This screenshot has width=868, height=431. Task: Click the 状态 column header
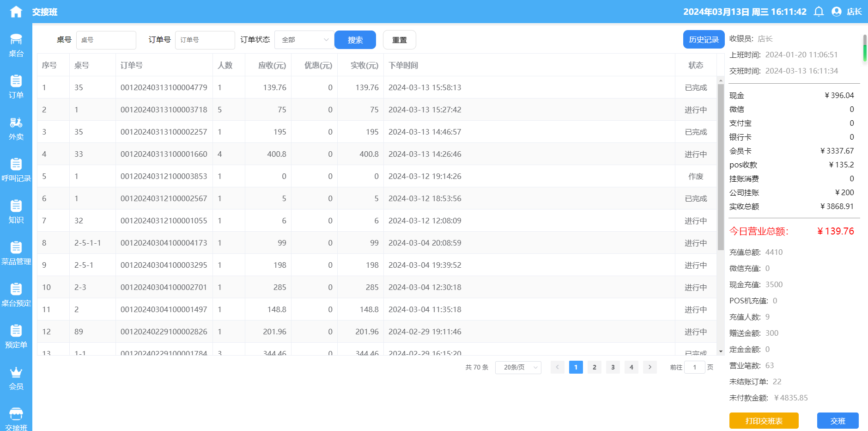click(x=696, y=65)
